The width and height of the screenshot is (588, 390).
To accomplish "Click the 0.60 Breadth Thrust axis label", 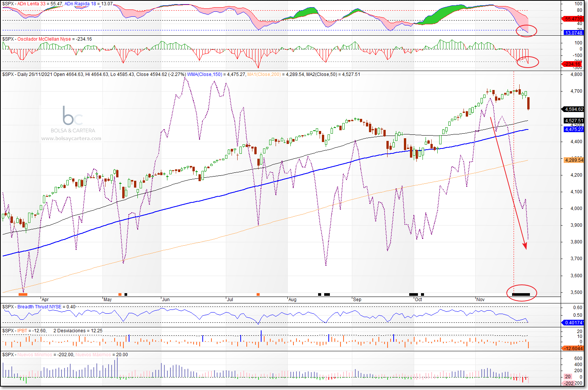I will tap(578, 308).
